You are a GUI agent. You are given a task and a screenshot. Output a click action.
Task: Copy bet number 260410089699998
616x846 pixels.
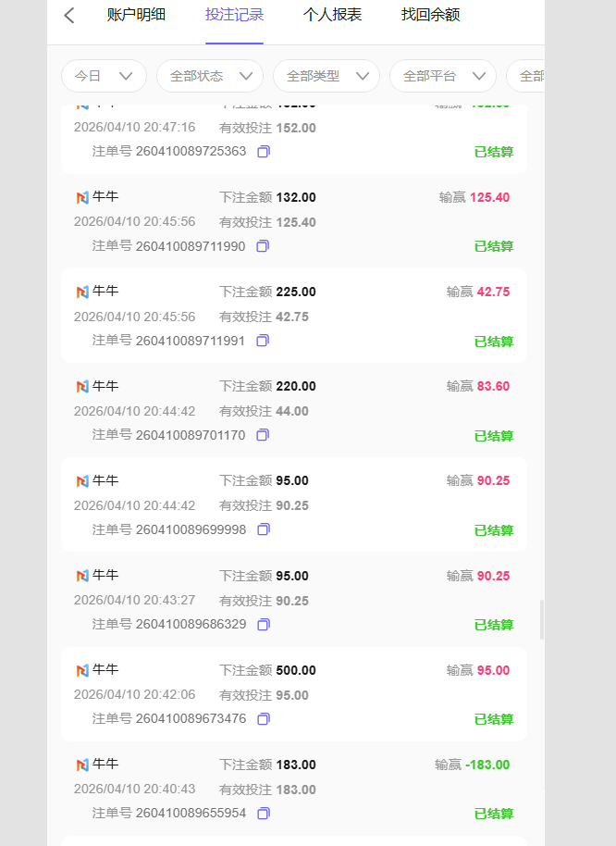click(x=264, y=529)
